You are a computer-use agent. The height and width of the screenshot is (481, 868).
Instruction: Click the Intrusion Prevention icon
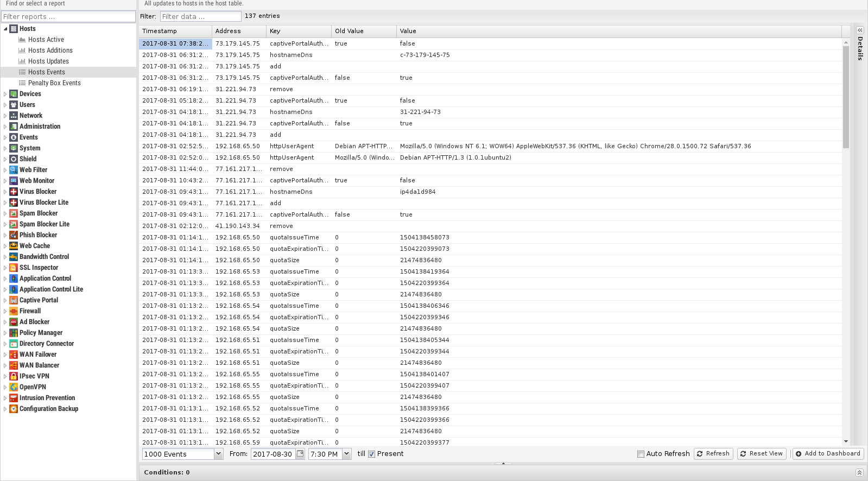(14, 398)
